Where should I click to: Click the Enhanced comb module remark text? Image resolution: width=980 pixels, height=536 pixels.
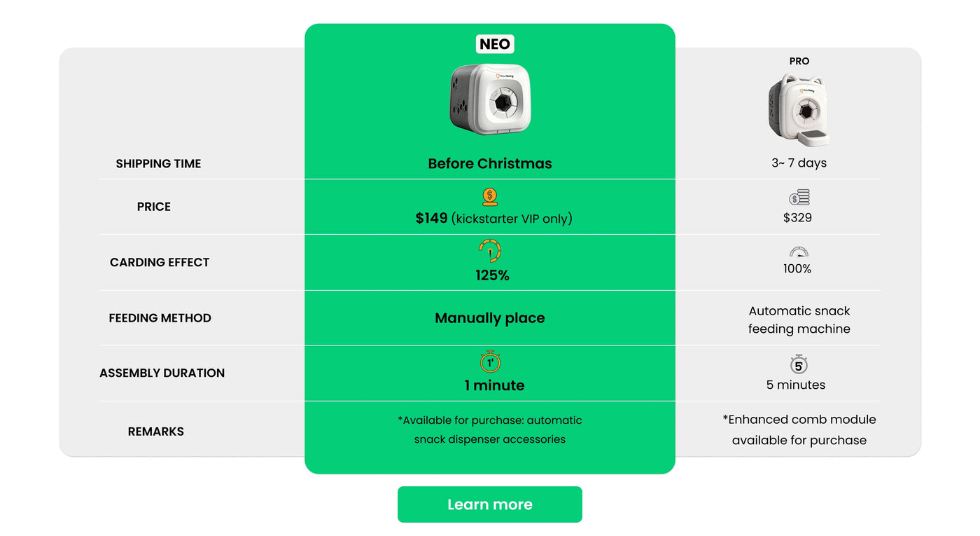799,430
